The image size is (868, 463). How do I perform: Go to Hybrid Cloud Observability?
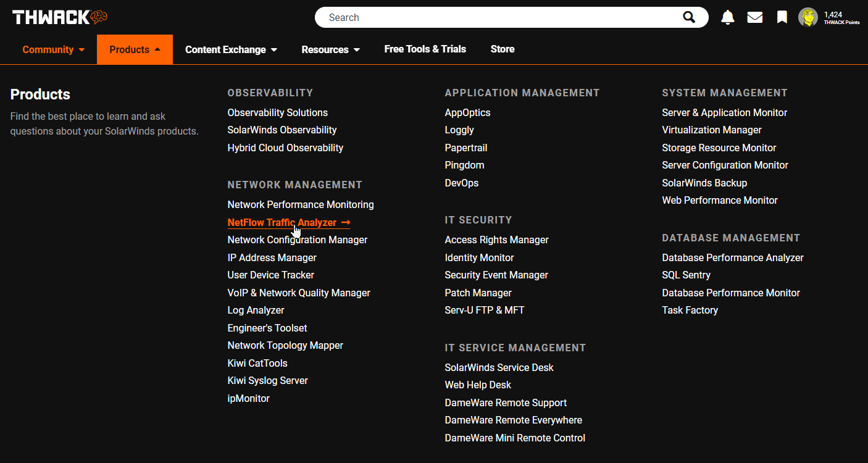point(285,148)
